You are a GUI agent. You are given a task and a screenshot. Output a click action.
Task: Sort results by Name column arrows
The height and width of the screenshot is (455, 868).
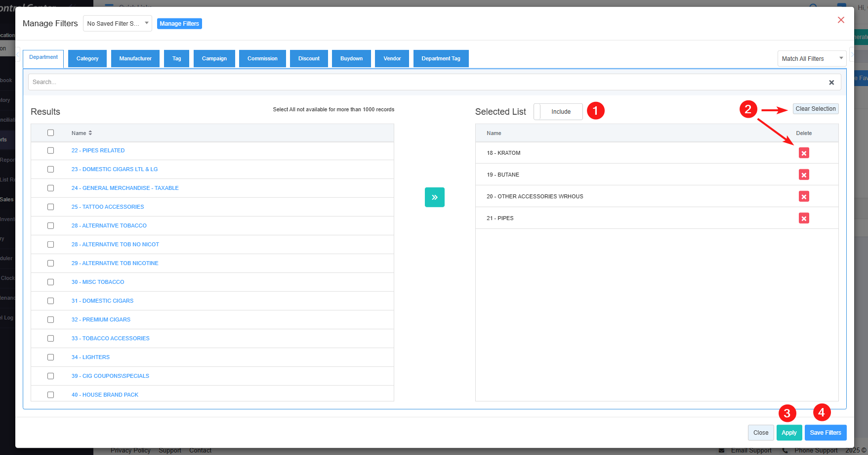pos(90,133)
